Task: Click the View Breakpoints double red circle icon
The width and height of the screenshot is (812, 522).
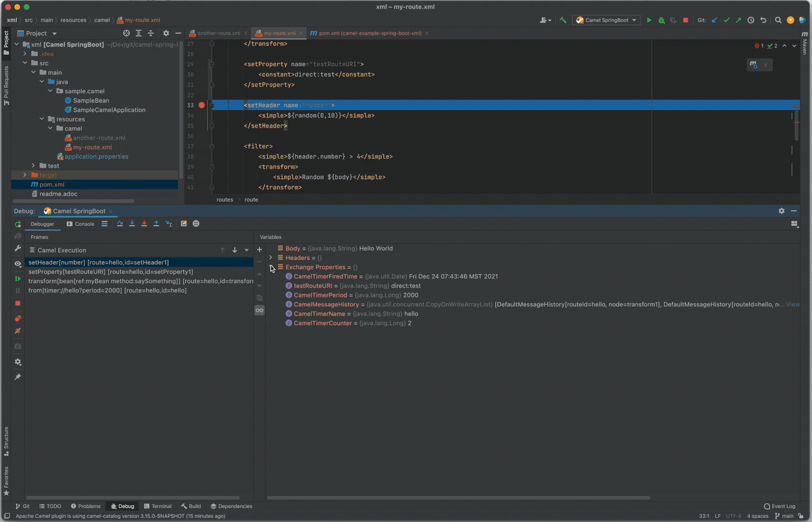Action: pyautogui.click(x=18, y=319)
